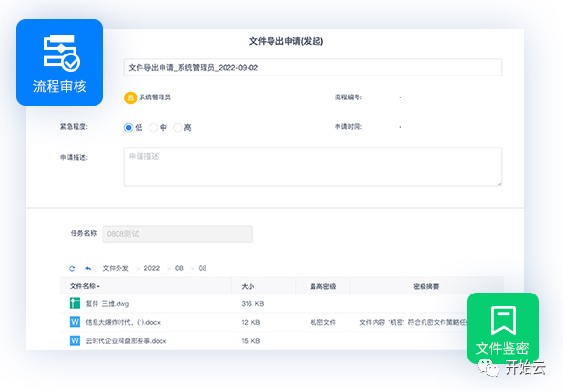Click the refresh icon in file browser
Image resolution: width=563 pixels, height=392 pixels.
coord(72,268)
